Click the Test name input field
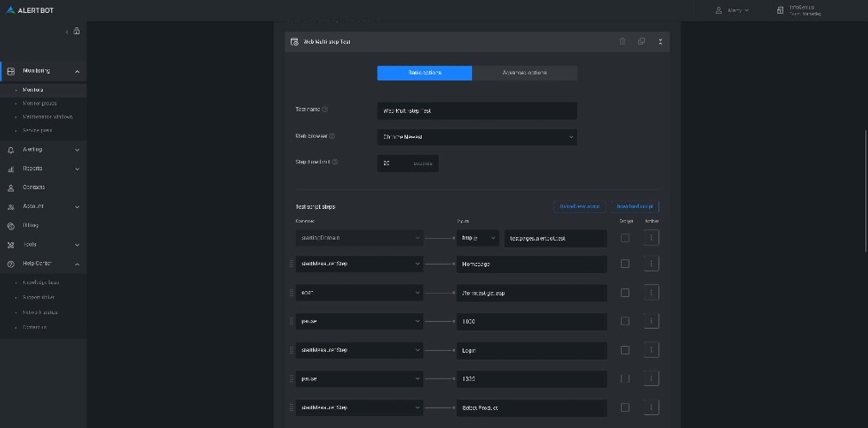Image resolution: width=868 pixels, height=428 pixels. pos(476,110)
